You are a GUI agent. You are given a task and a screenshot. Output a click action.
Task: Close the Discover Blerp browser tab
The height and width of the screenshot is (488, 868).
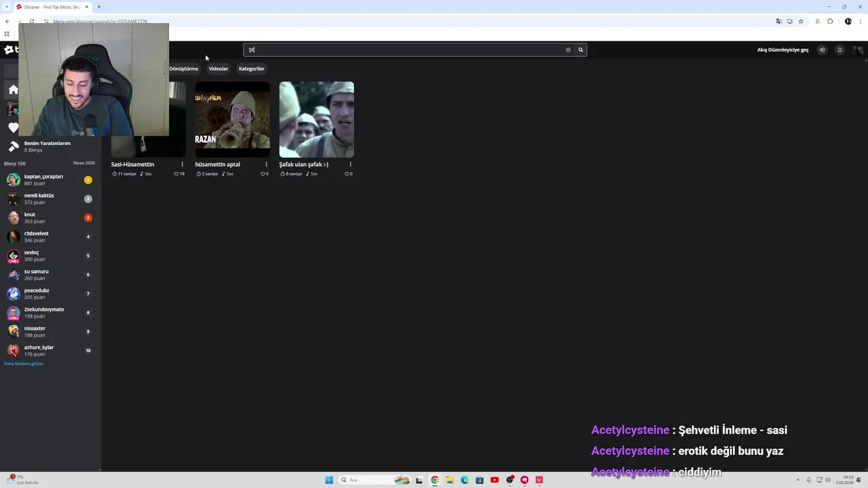coord(87,7)
